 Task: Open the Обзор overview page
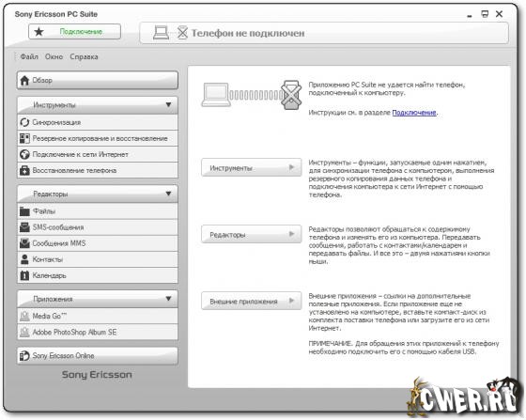pyautogui.click(x=98, y=81)
